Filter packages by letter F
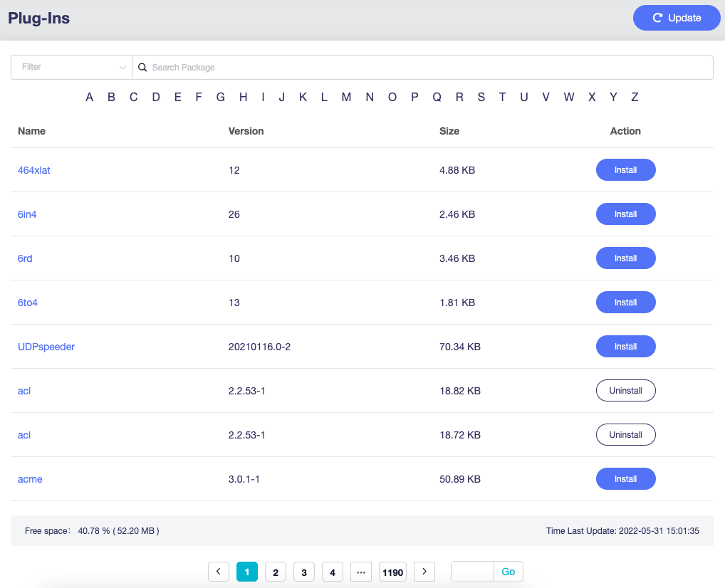This screenshot has width=725, height=588. click(x=199, y=97)
